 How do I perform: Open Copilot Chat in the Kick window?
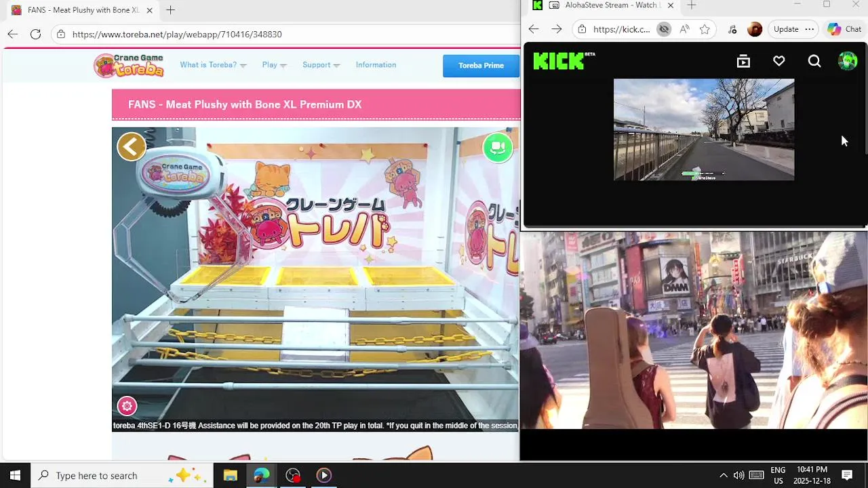coord(844,29)
